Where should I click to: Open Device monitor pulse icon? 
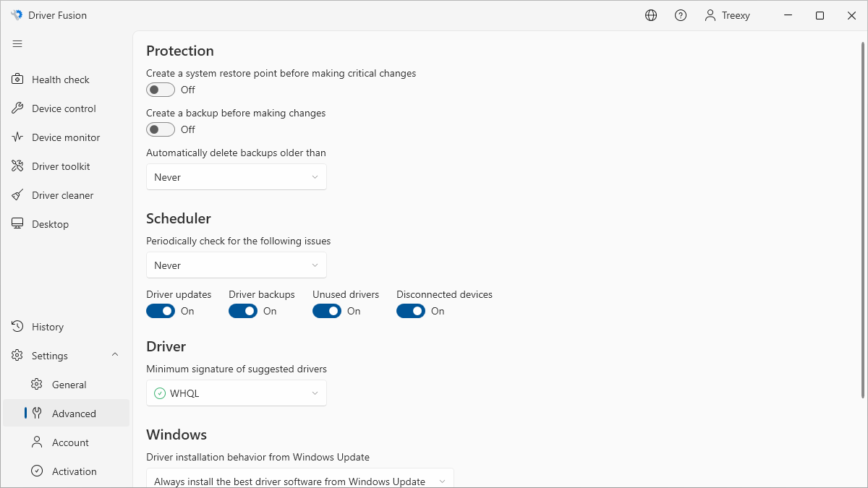(x=18, y=137)
